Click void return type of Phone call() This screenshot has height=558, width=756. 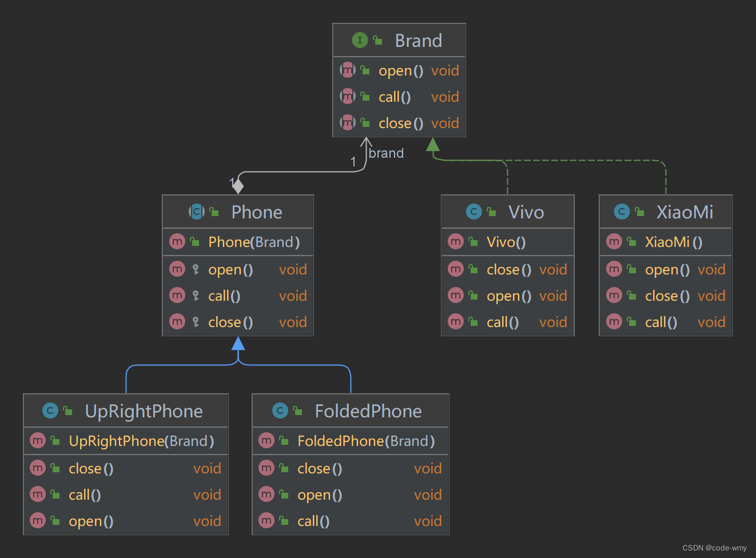(293, 296)
